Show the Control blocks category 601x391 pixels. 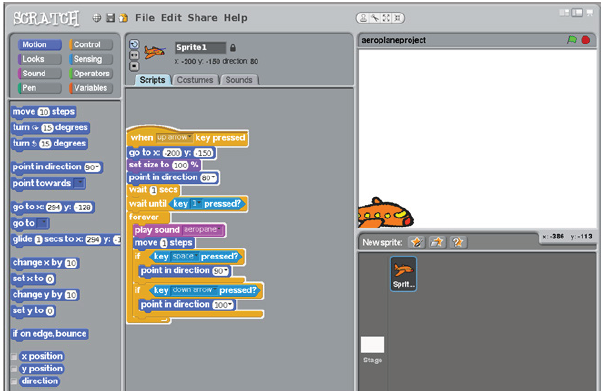(91, 44)
